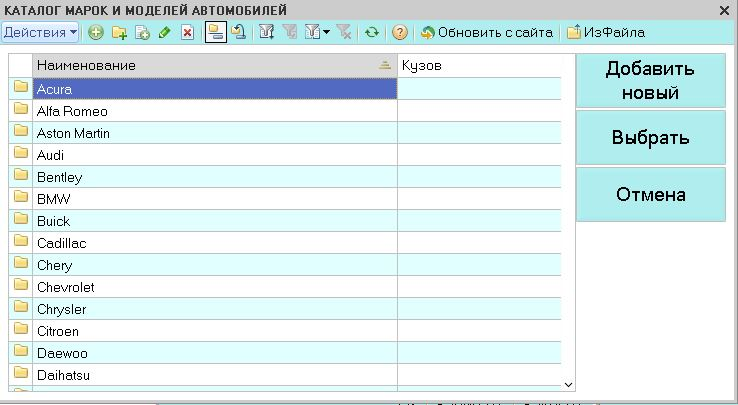Select the Daewoo row
This screenshot has width=738, height=405.
click(x=285, y=353)
